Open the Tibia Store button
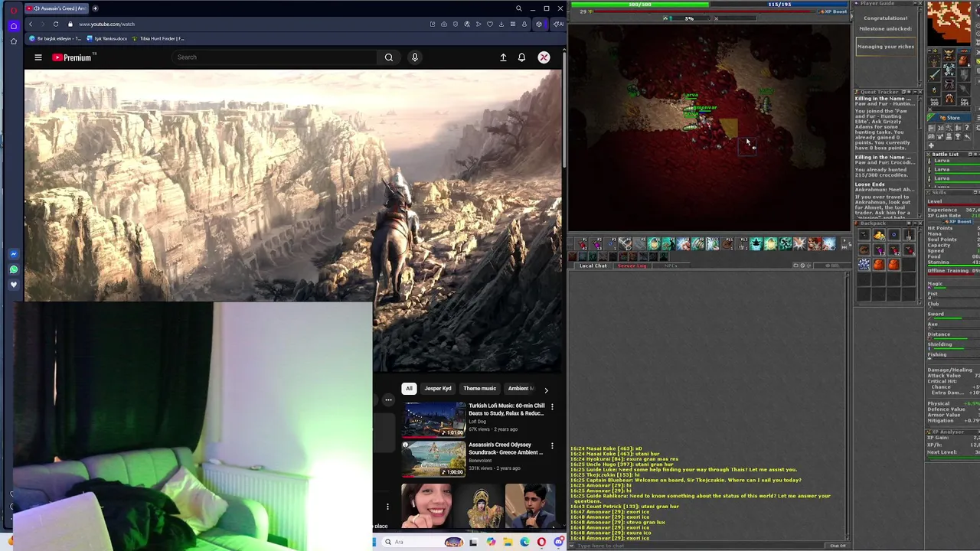The height and width of the screenshot is (551, 980). pos(949,118)
